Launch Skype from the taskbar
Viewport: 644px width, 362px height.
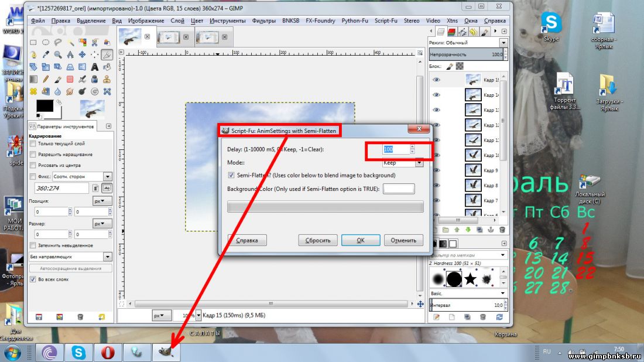[79, 352]
